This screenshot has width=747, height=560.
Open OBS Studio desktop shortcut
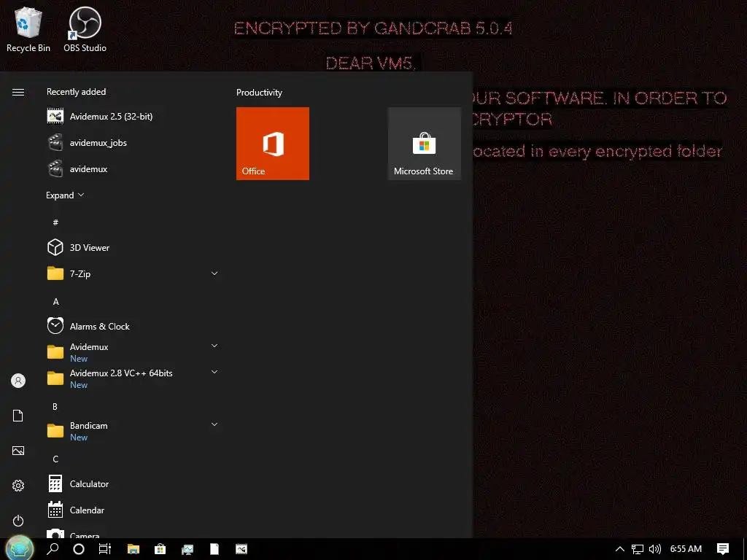tap(85, 29)
